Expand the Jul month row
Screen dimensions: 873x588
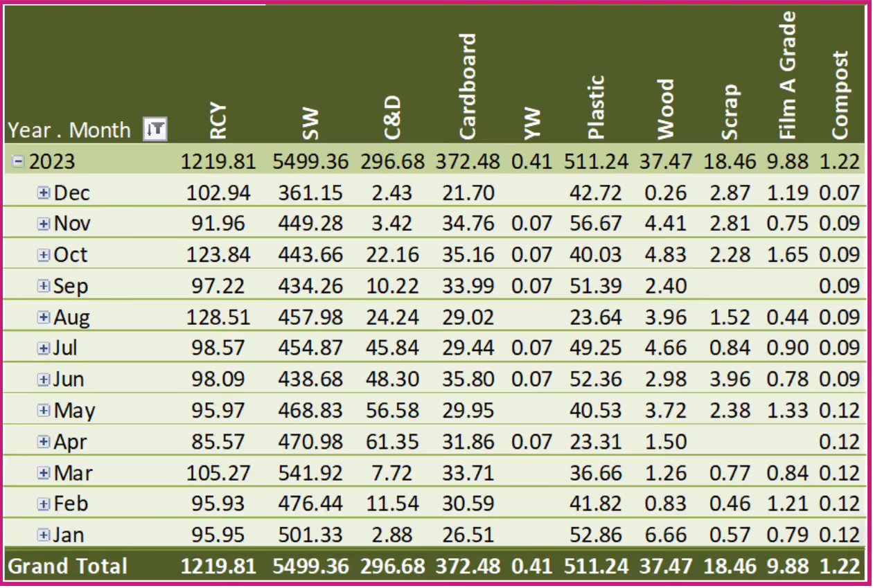(44, 348)
